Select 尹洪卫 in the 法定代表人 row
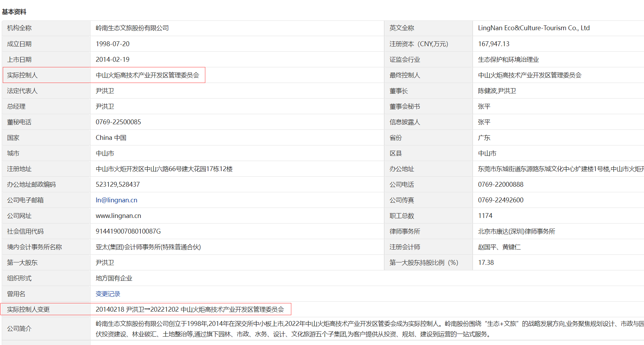 tap(105, 91)
